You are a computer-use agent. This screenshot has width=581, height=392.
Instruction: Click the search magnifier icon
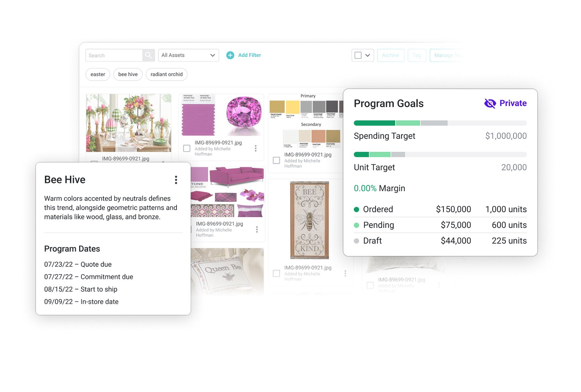148,55
